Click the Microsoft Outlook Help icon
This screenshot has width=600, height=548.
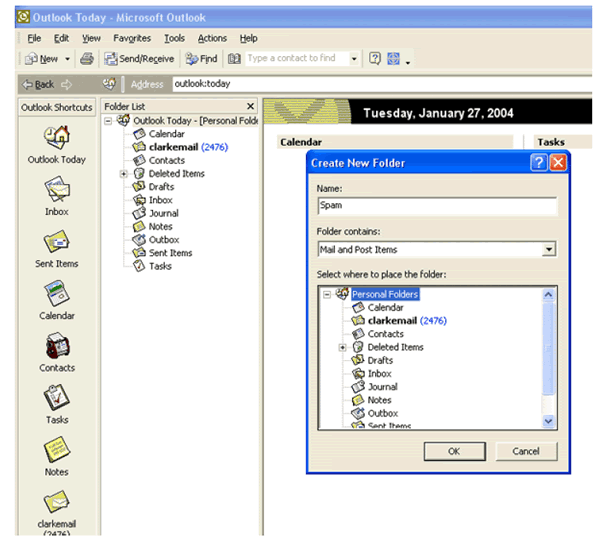click(x=375, y=59)
